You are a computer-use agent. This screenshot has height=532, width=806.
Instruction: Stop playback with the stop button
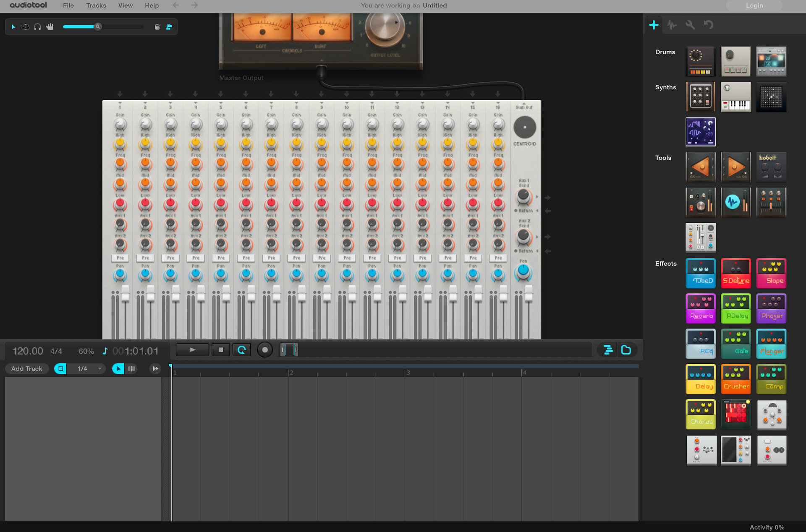pyautogui.click(x=221, y=349)
